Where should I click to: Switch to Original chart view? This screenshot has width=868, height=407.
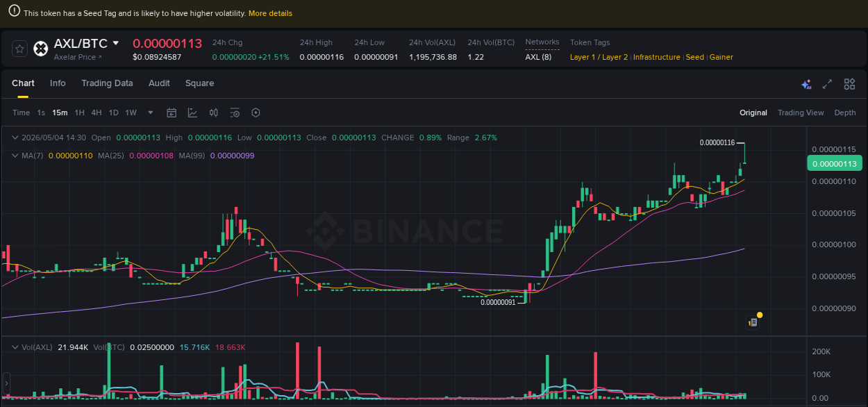point(753,113)
